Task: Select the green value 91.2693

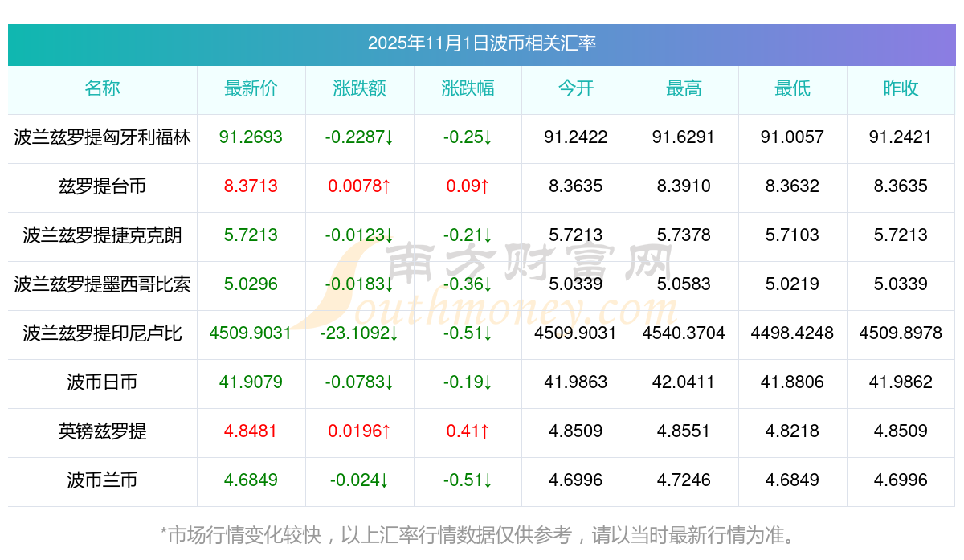Action: 251,137
